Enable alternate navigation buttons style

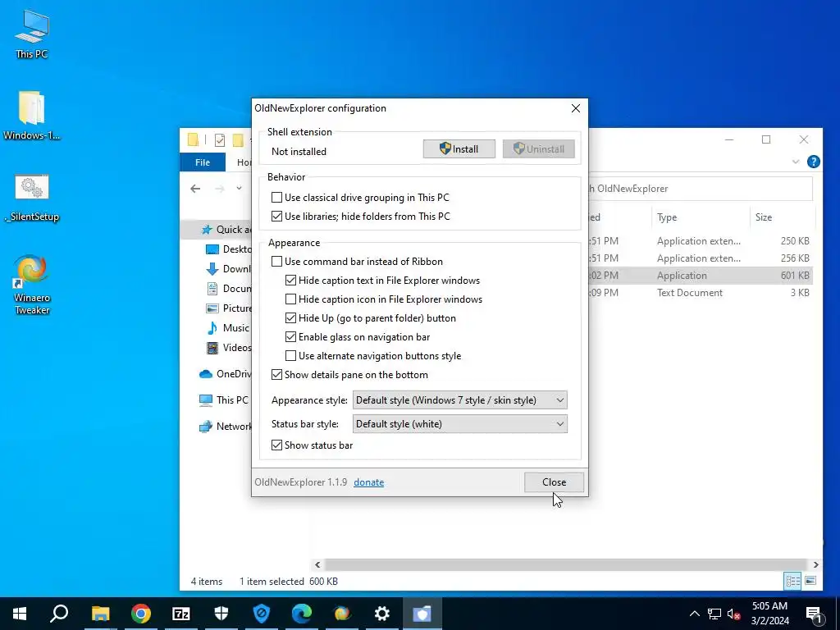click(x=290, y=356)
